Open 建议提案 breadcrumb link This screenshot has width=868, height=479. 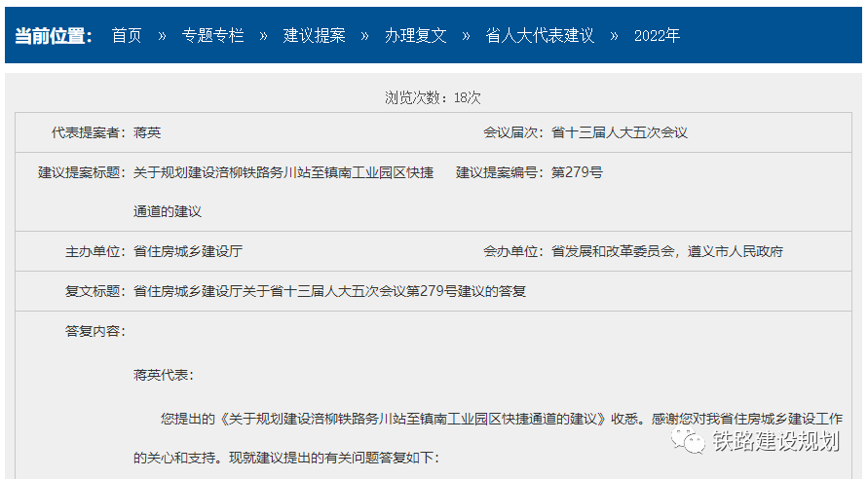315,35
